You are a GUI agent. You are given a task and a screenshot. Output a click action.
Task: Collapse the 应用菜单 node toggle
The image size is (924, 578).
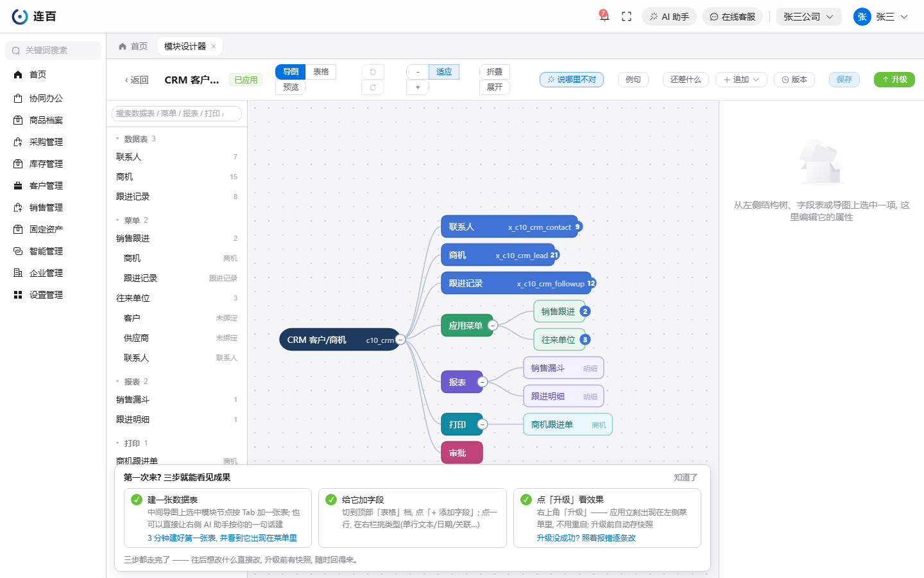[x=493, y=326]
